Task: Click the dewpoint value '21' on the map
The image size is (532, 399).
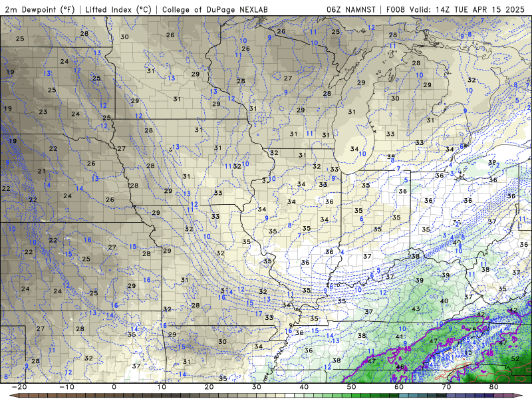Action: coord(41,172)
